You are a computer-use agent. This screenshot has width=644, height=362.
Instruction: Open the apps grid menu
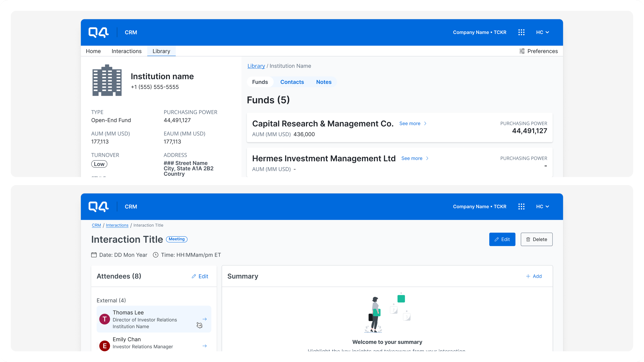[522, 32]
